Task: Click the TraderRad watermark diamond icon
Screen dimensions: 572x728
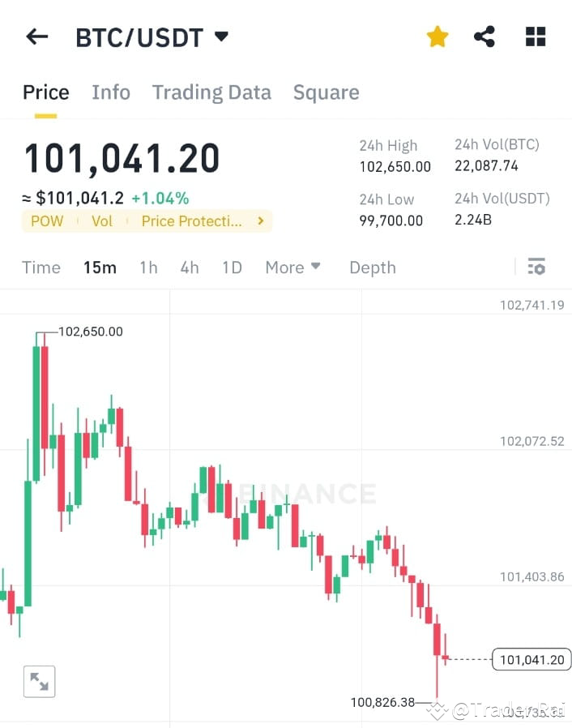Action: pyautogui.click(x=438, y=709)
